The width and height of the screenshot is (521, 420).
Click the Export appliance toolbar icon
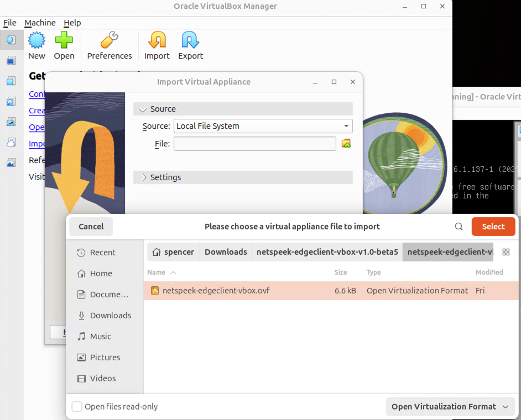click(x=190, y=41)
